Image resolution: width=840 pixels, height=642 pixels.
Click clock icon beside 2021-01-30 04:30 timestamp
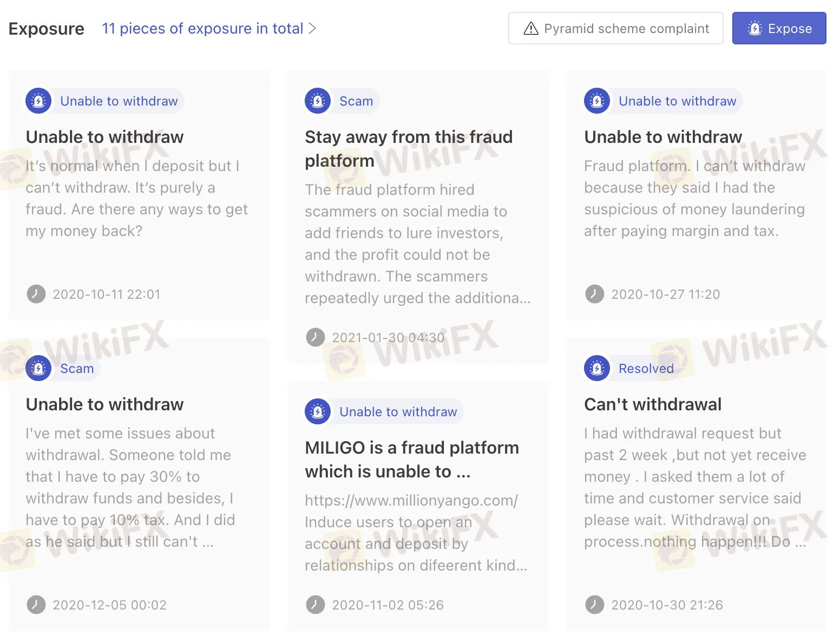(x=315, y=338)
